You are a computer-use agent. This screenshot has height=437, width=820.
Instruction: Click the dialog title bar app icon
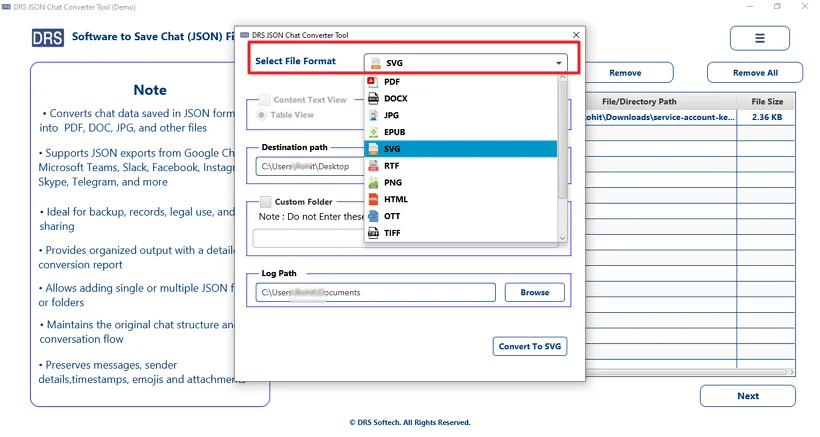point(244,35)
